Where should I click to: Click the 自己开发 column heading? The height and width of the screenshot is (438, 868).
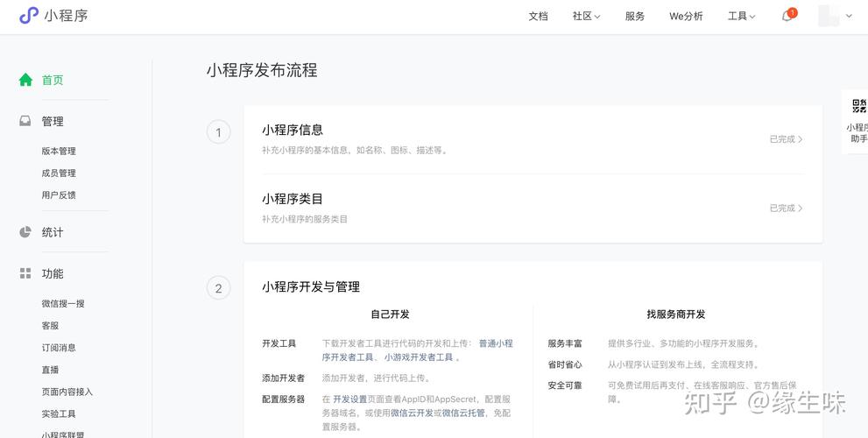pyautogui.click(x=391, y=314)
